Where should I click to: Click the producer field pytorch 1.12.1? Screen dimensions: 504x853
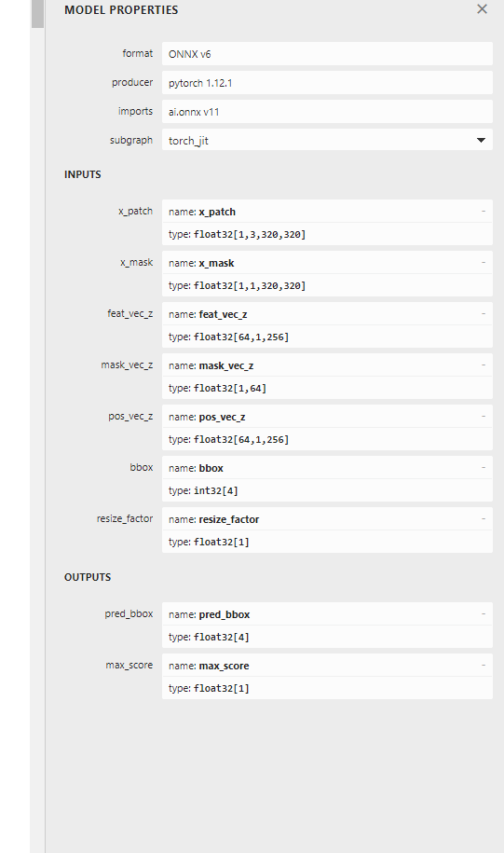(327, 83)
